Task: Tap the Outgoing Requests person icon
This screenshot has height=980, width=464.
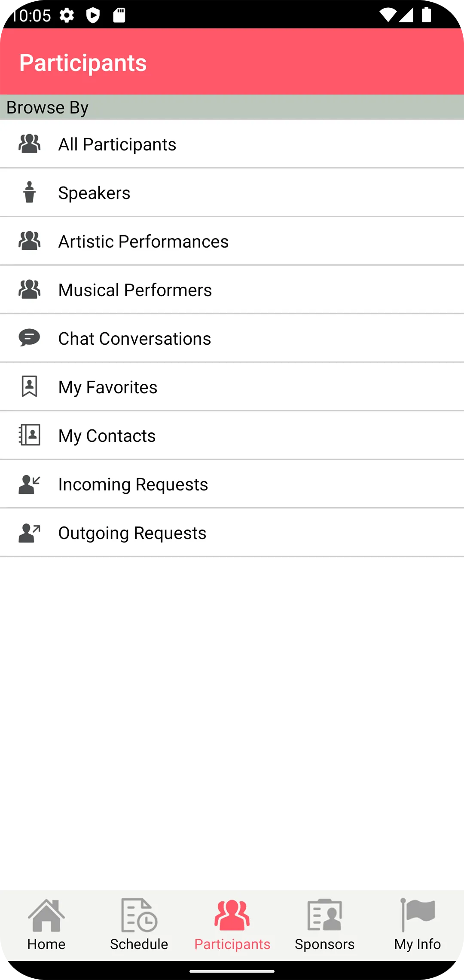Action: (29, 533)
